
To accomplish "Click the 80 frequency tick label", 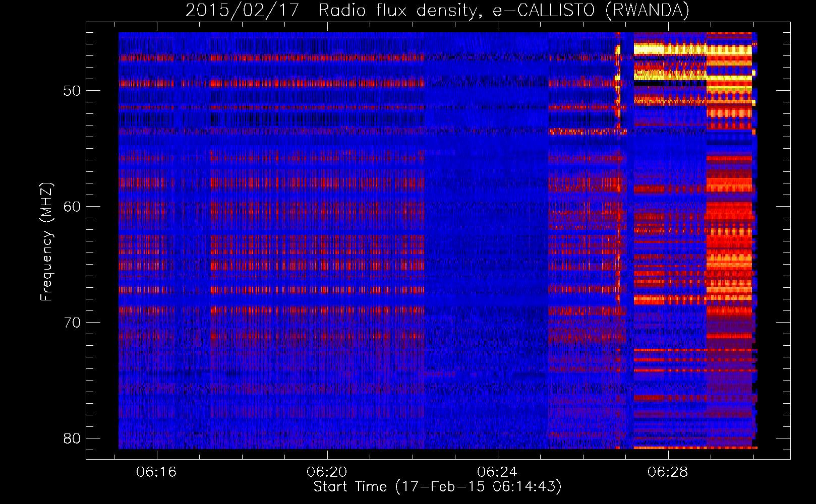I will point(72,438).
